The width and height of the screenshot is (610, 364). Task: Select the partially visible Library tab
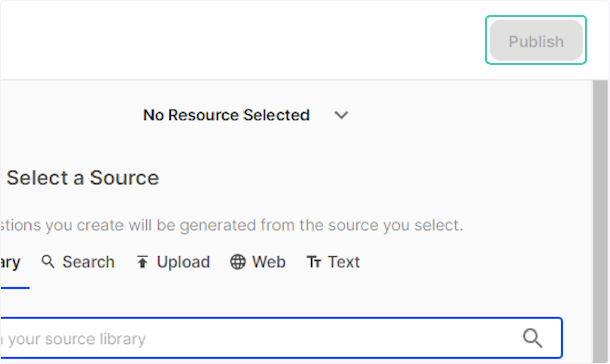tap(10, 262)
